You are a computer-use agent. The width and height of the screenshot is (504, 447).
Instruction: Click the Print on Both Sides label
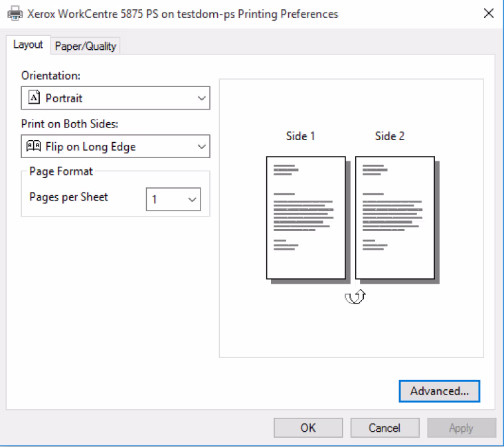pos(70,124)
